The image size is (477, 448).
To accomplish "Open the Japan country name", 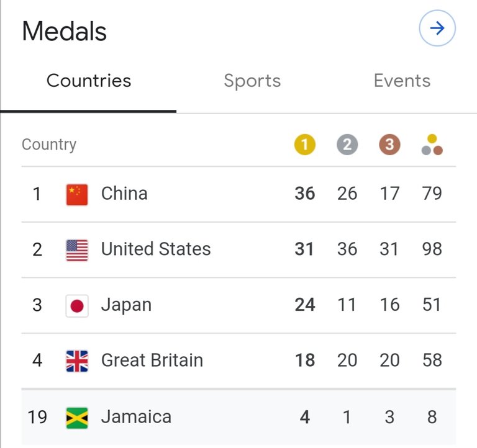I will click(126, 305).
